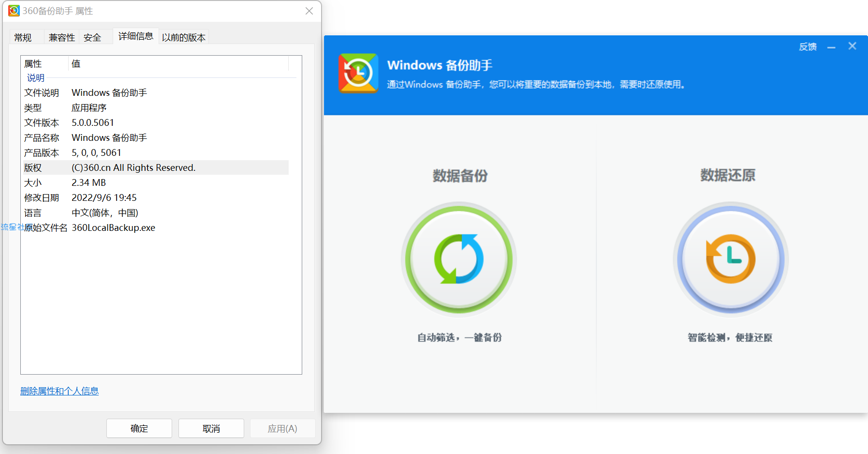
Task: Click the 值 column header
Action: tap(178, 64)
